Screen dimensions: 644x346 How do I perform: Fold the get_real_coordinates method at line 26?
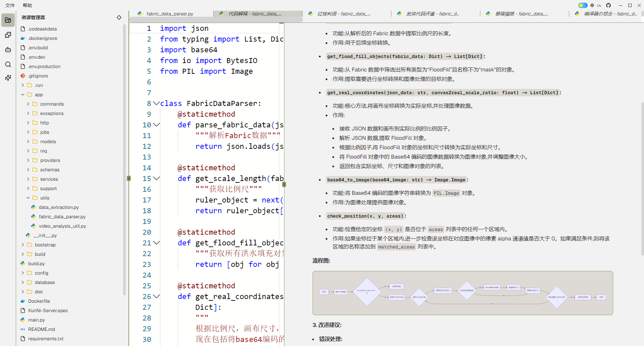[x=156, y=296]
